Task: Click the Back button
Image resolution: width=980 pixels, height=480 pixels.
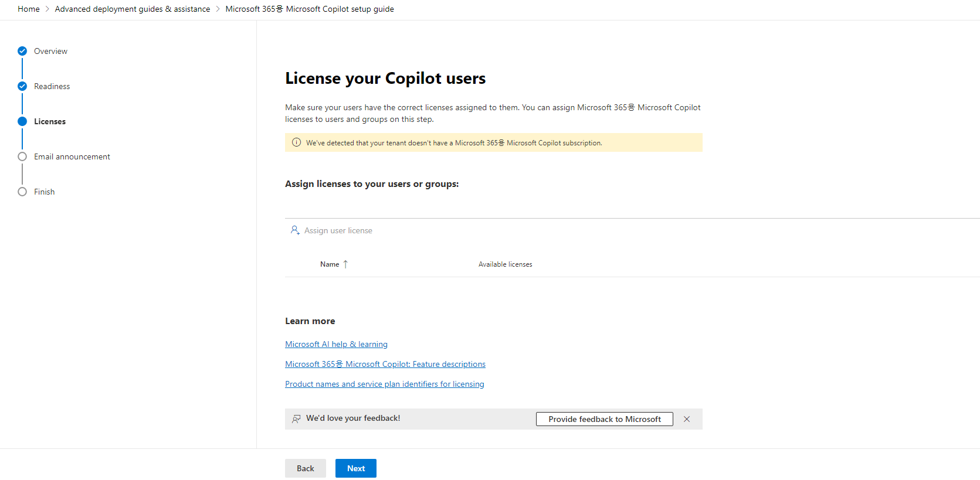Action: [x=306, y=468]
